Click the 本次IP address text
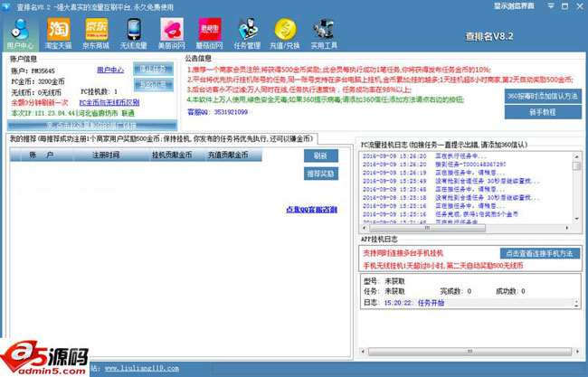588x377 pixels. (x=72, y=113)
